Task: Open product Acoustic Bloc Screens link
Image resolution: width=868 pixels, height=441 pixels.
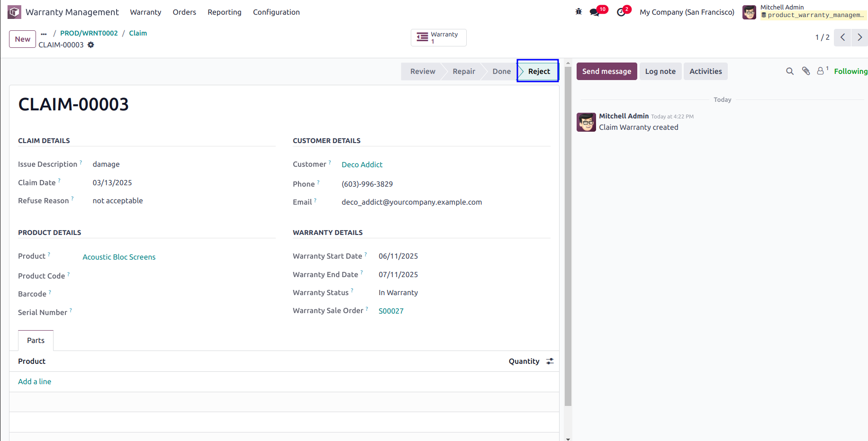Action: 119,257
